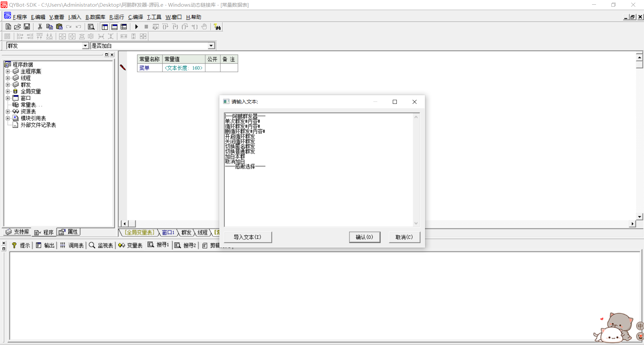Click the 导入文本(I) button
This screenshot has width=644, height=345.
[248, 237]
